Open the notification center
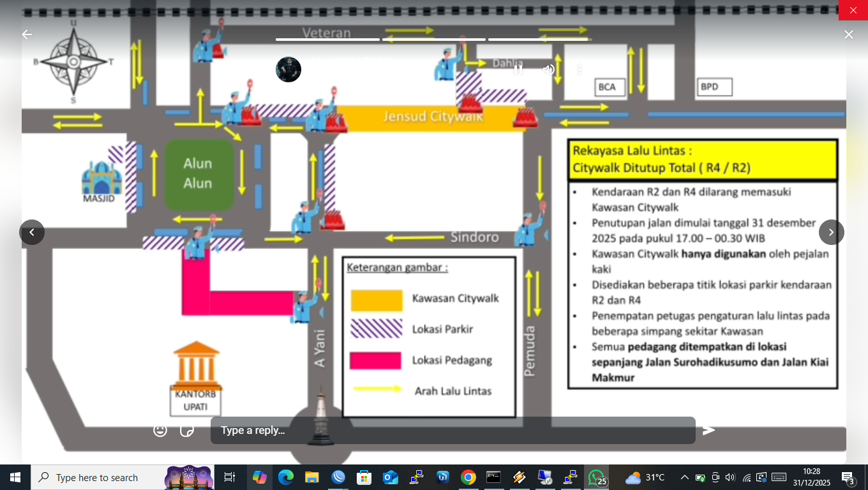 849,477
